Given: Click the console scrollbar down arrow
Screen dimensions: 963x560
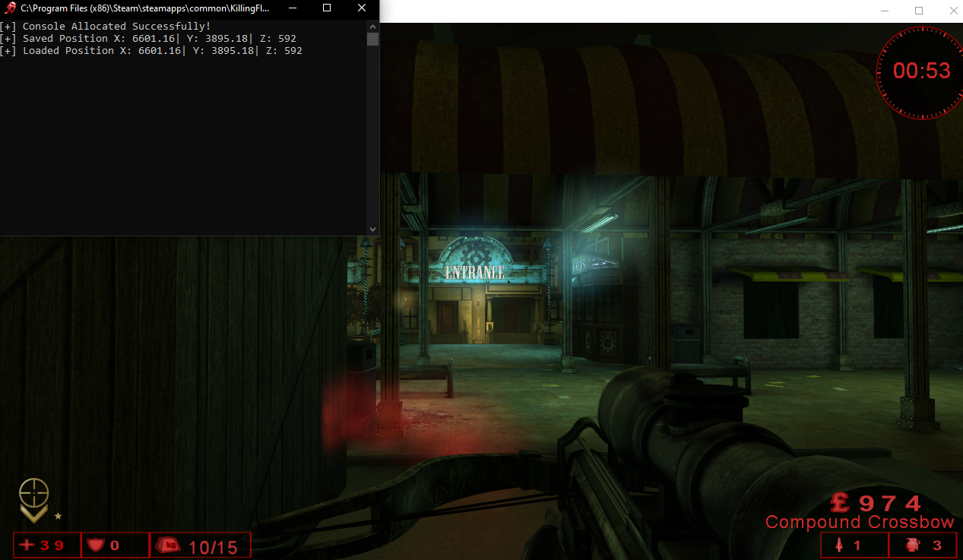Looking at the screenshot, I should pos(372,229).
